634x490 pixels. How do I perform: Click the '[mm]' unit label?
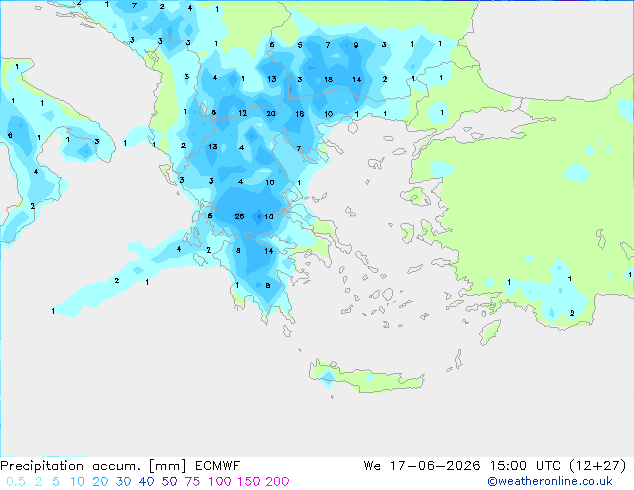168,466
